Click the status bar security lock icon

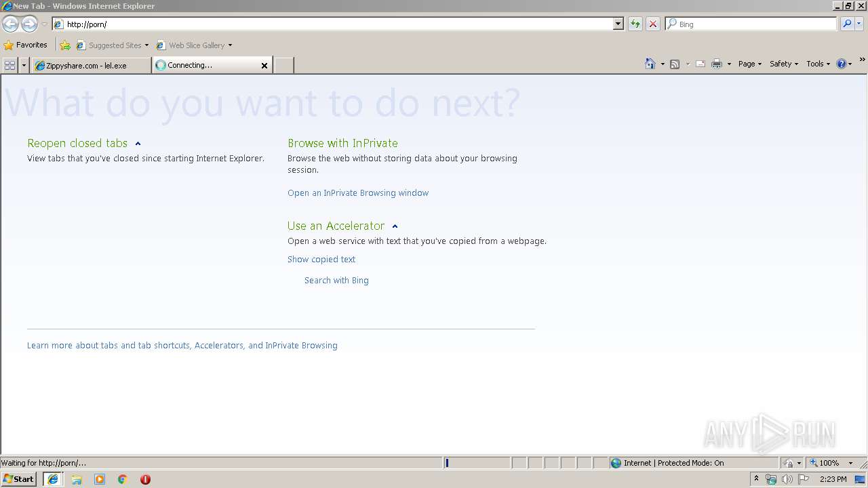pos(789,464)
